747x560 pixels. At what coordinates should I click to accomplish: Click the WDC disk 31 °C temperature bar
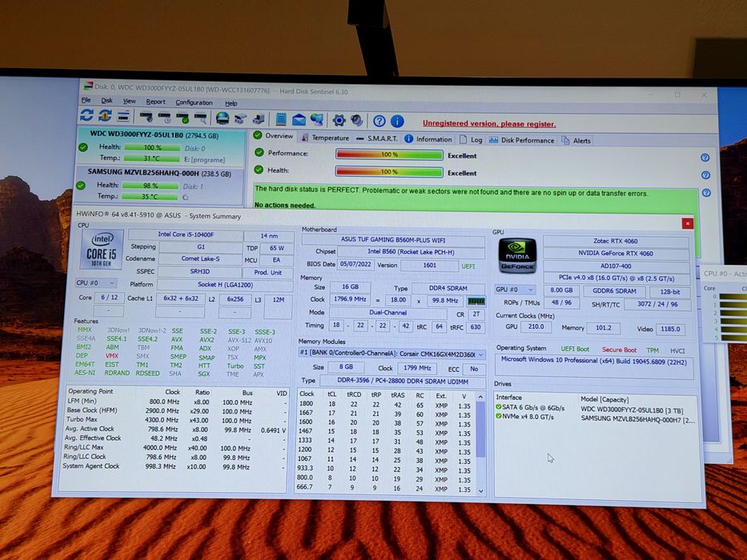click(x=151, y=158)
